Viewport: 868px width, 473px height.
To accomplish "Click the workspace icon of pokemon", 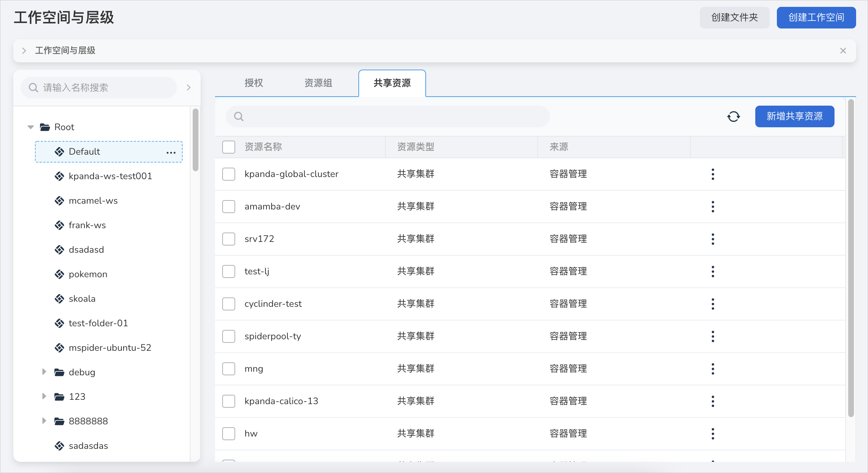I will pyautogui.click(x=59, y=274).
